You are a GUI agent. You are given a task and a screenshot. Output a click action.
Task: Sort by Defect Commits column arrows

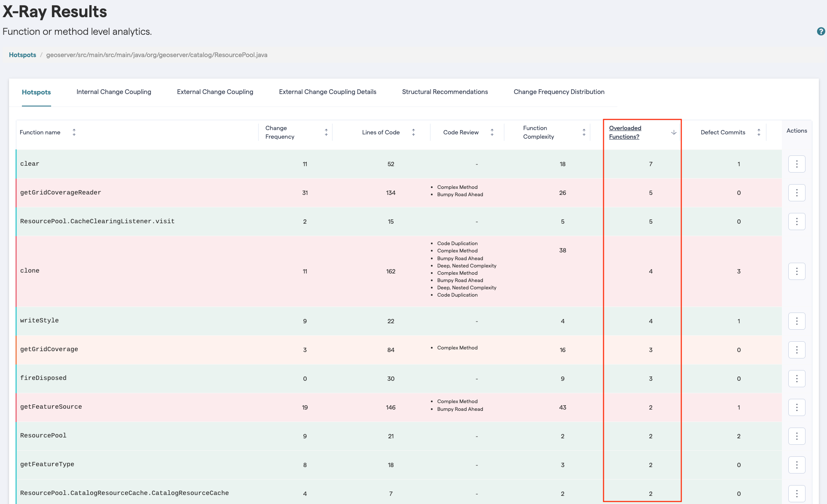(759, 132)
